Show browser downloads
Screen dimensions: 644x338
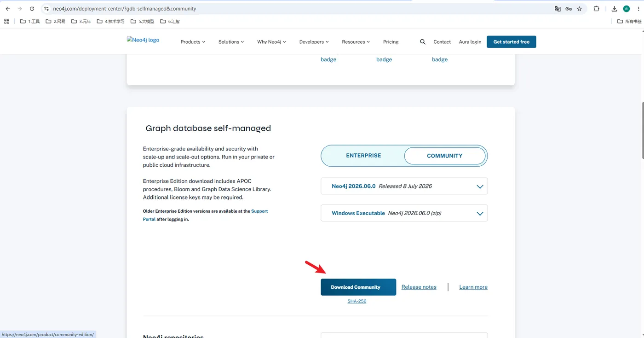pyautogui.click(x=614, y=9)
